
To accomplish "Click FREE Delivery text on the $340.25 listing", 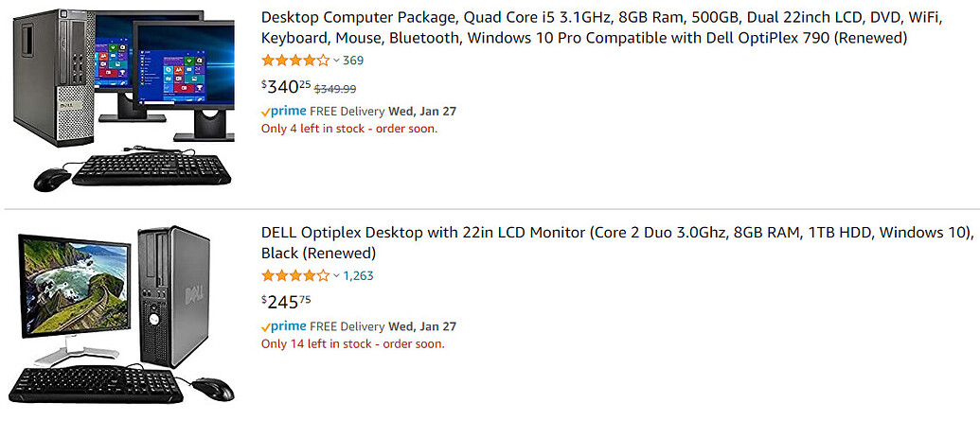I will pos(346,111).
